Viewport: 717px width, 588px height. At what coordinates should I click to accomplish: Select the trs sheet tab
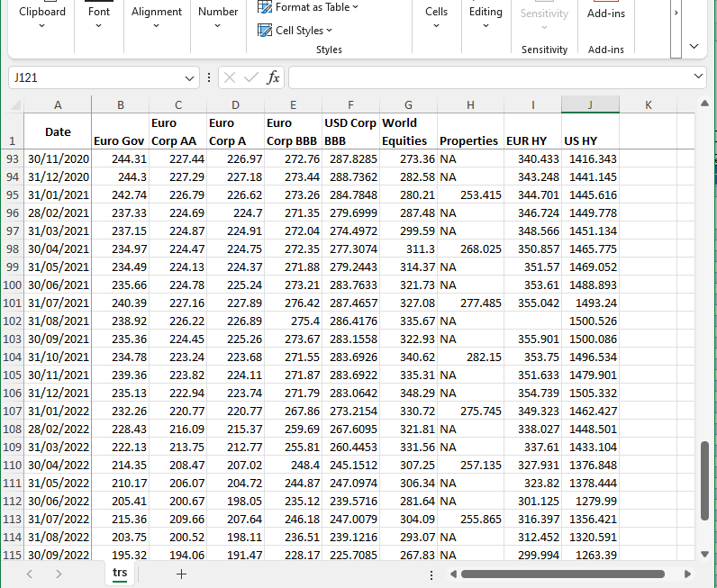[x=120, y=573]
